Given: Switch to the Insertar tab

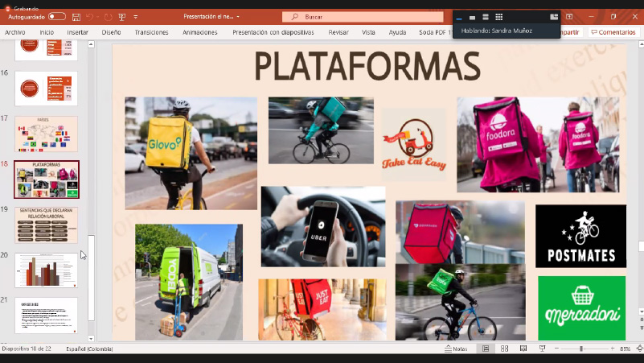Looking at the screenshot, I should [x=78, y=32].
